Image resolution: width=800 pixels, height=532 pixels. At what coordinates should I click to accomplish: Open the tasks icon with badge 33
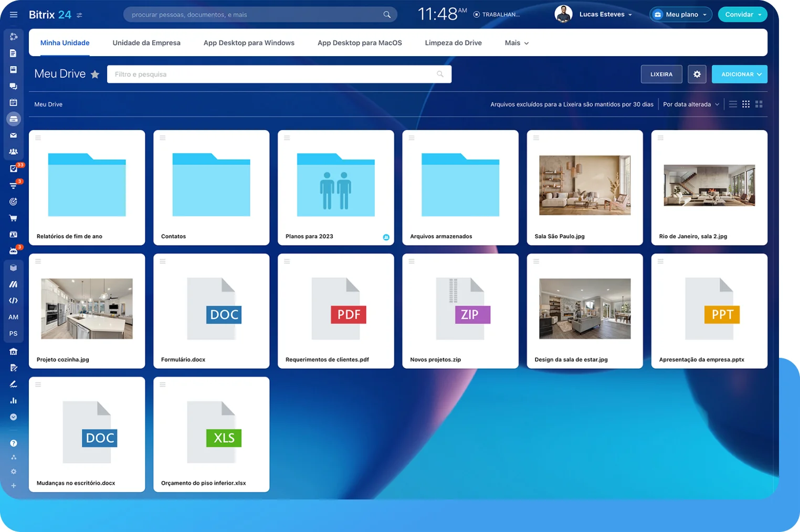14,168
